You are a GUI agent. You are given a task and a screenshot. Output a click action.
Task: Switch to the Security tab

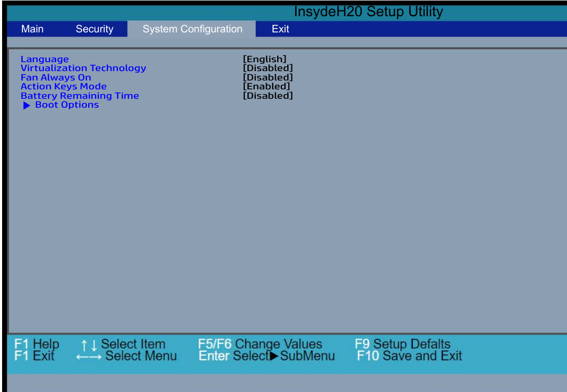[94, 29]
